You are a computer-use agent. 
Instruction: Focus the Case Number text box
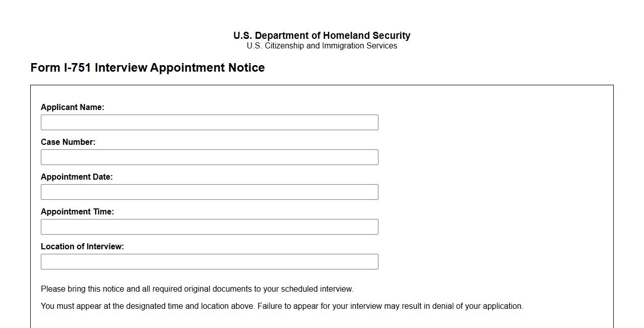click(x=209, y=157)
